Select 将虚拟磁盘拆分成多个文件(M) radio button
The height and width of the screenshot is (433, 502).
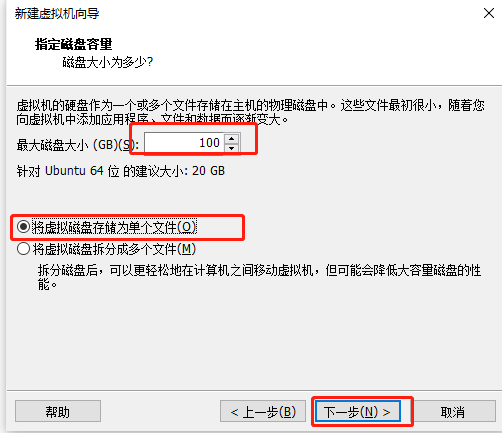pos(23,249)
